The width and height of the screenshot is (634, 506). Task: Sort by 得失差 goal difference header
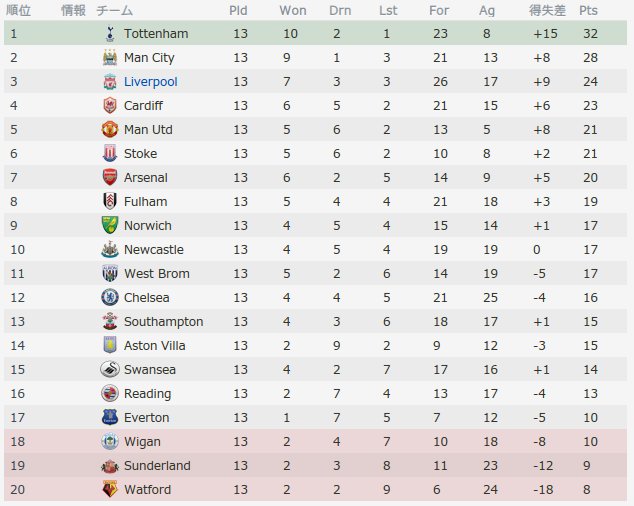[547, 10]
